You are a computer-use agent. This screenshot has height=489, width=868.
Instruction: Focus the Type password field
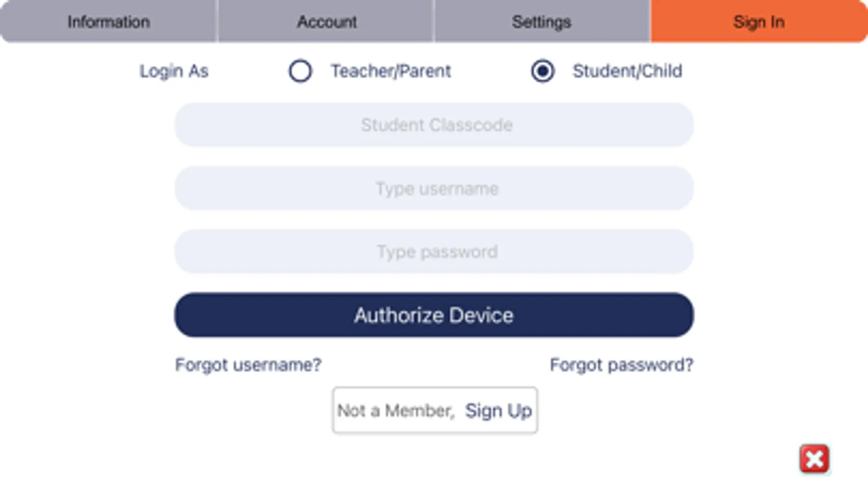pos(434,252)
